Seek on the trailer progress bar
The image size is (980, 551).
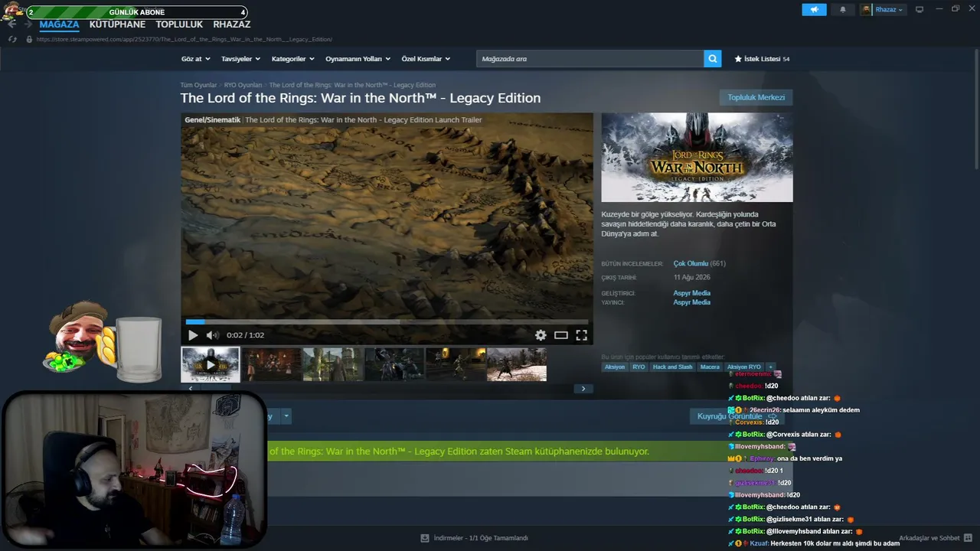coord(387,322)
